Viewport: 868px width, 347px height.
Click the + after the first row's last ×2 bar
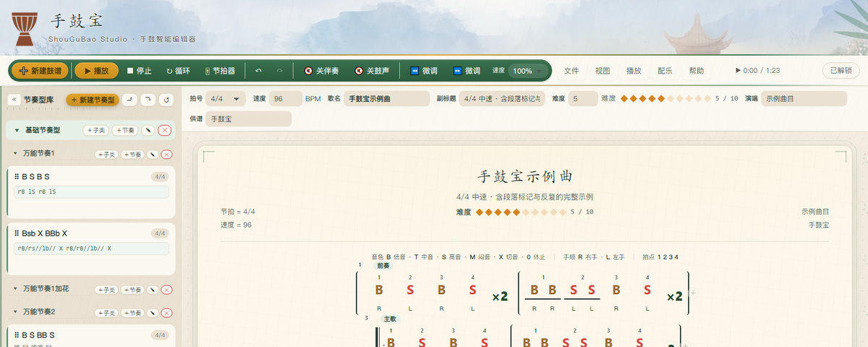[693, 294]
